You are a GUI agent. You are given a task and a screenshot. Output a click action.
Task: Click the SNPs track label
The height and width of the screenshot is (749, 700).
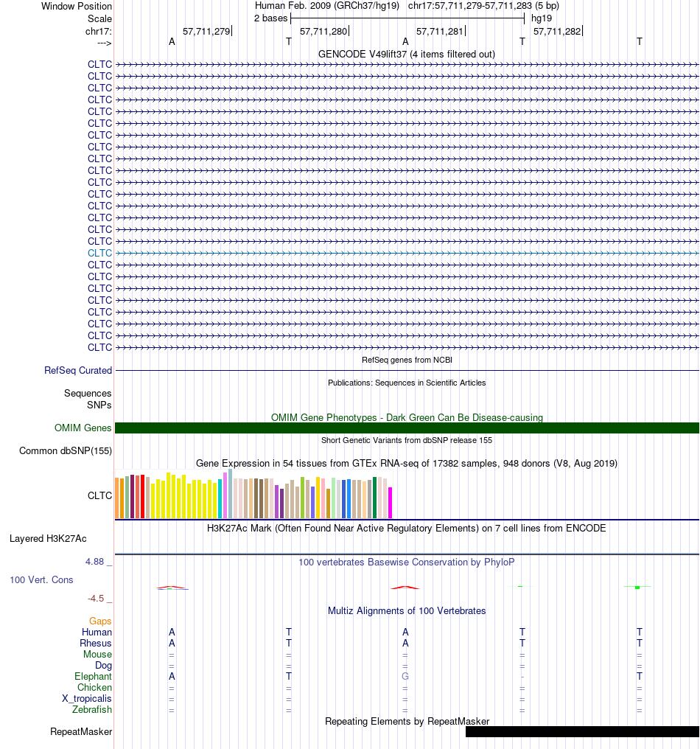coord(99,405)
